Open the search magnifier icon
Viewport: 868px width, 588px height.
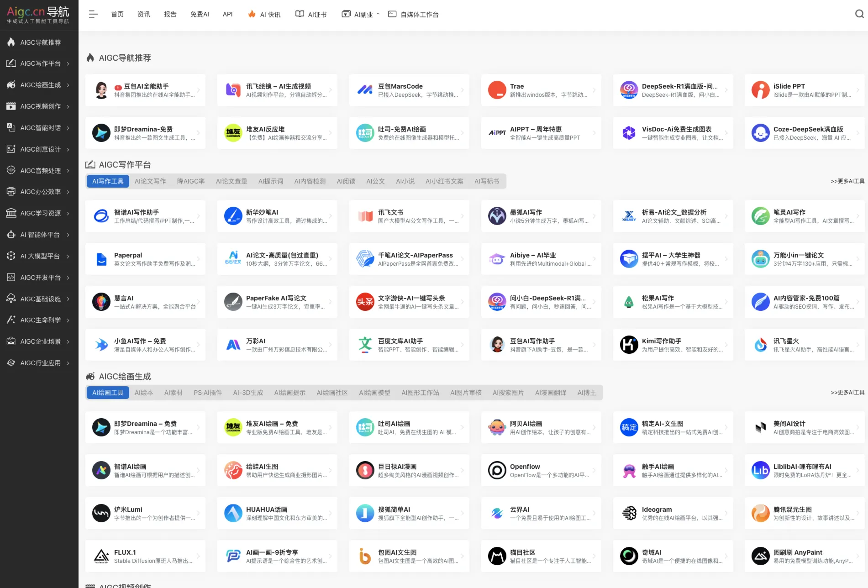[859, 14]
